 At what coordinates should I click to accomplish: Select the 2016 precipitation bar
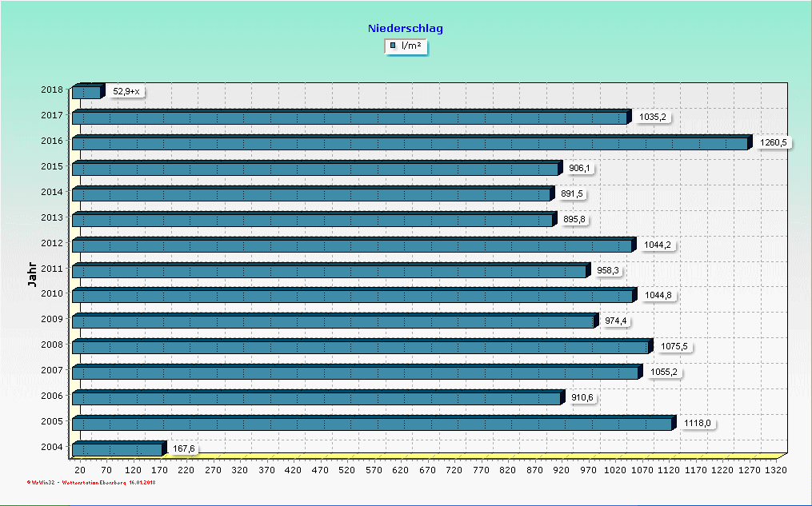(x=410, y=144)
